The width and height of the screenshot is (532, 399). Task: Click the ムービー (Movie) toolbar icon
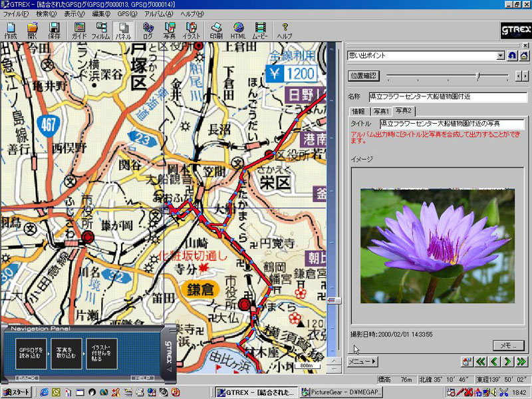(x=260, y=31)
